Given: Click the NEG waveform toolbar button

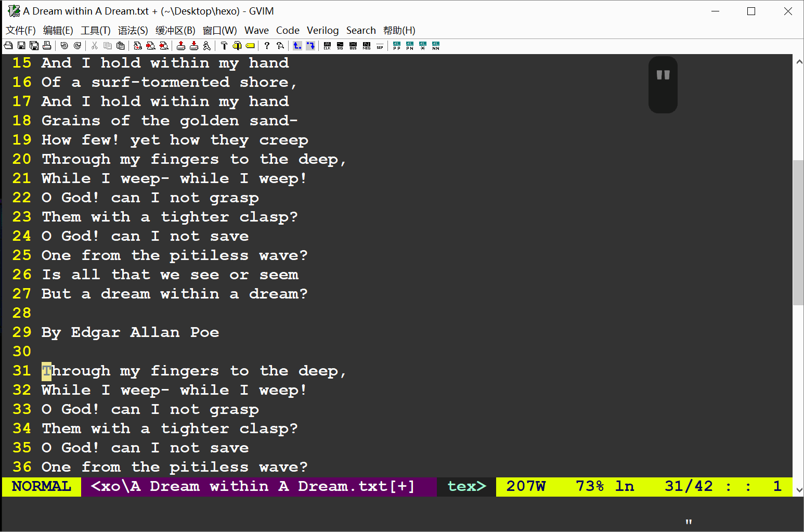Looking at the screenshot, I should coord(367,46).
